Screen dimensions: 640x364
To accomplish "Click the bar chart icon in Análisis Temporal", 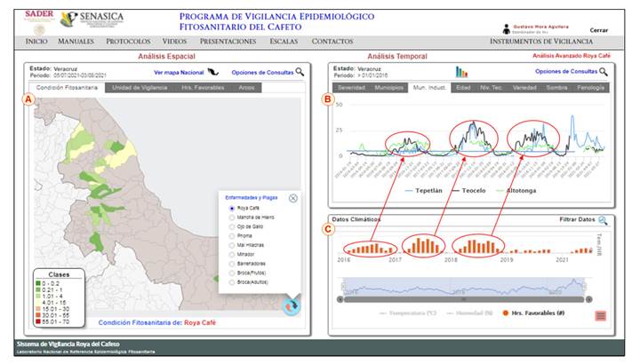I will click(461, 72).
